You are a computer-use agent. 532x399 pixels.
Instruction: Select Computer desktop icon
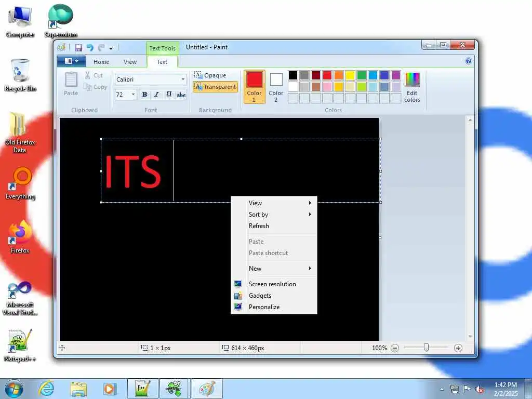coord(20,21)
